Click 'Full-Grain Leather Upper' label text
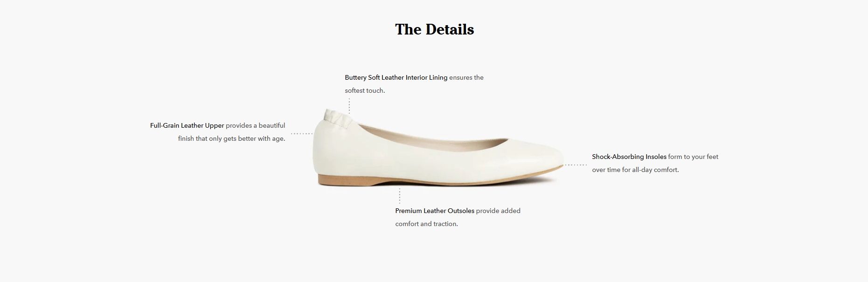Screen dimensions: 868x282 tap(187, 125)
